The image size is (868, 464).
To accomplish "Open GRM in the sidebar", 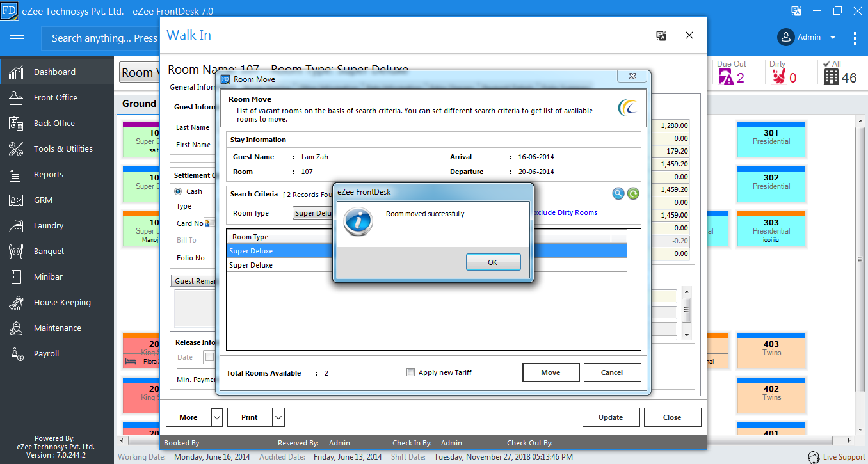I will [x=57, y=200].
